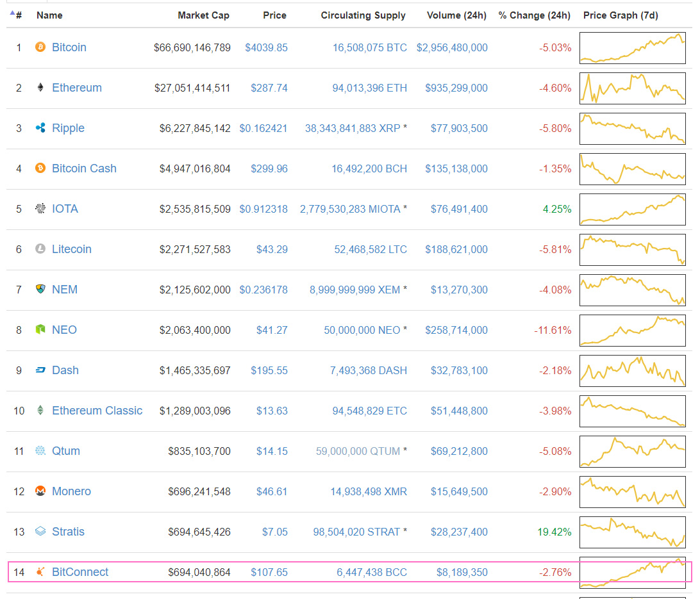The image size is (700, 599).
Task: Click the Ripple logo icon
Action: point(40,128)
